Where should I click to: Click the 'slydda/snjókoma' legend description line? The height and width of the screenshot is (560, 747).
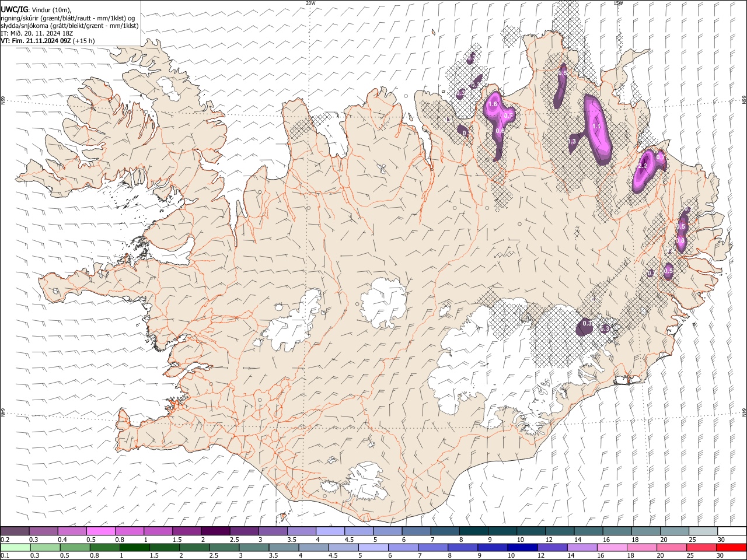(x=70, y=26)
